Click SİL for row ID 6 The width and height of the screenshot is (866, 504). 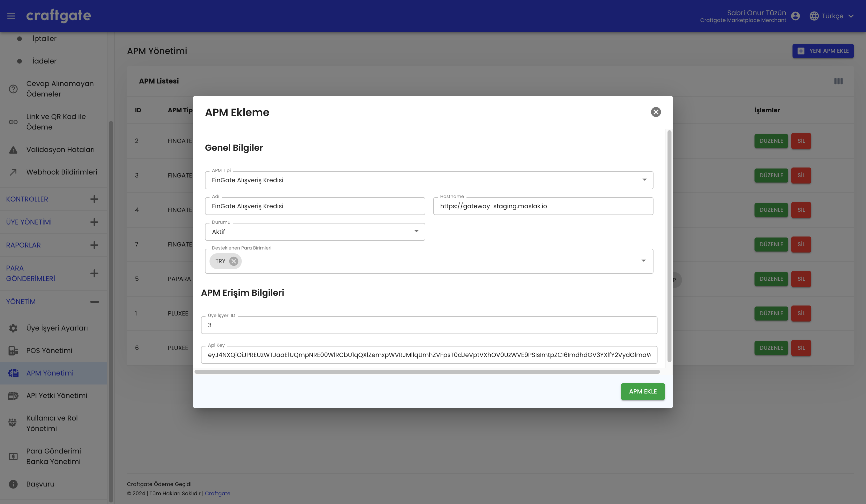[x=801, y=348]
